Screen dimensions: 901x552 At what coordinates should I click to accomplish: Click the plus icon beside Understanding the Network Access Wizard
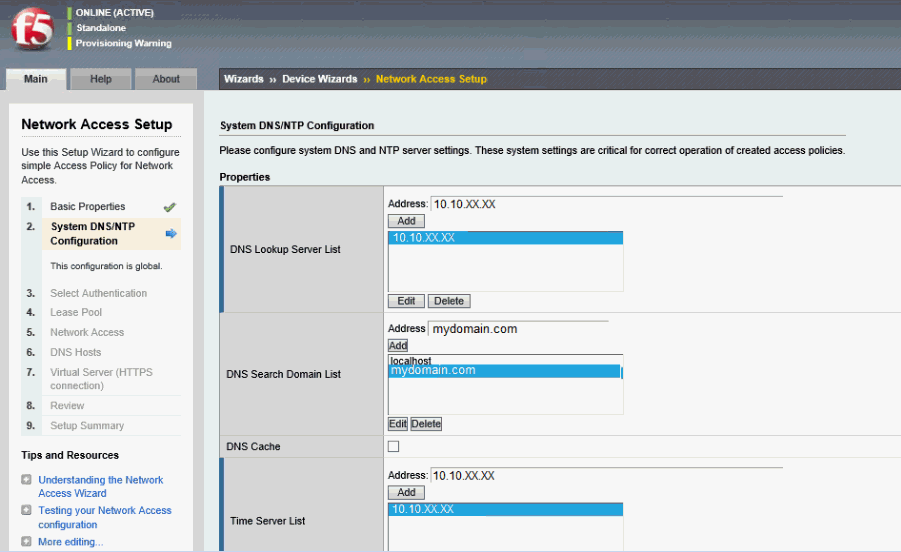pyautogui.click(x=27, y=480)
